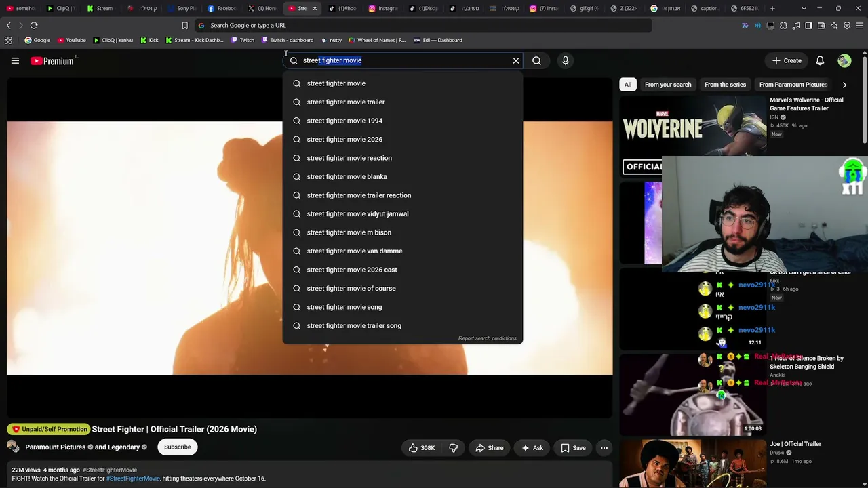
Task: Open the account avatar menu
Action: point(844,60)
